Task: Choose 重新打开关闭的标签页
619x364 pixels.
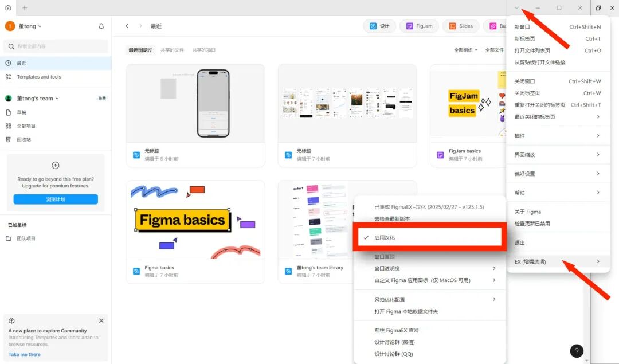Action: coord(558,105)
